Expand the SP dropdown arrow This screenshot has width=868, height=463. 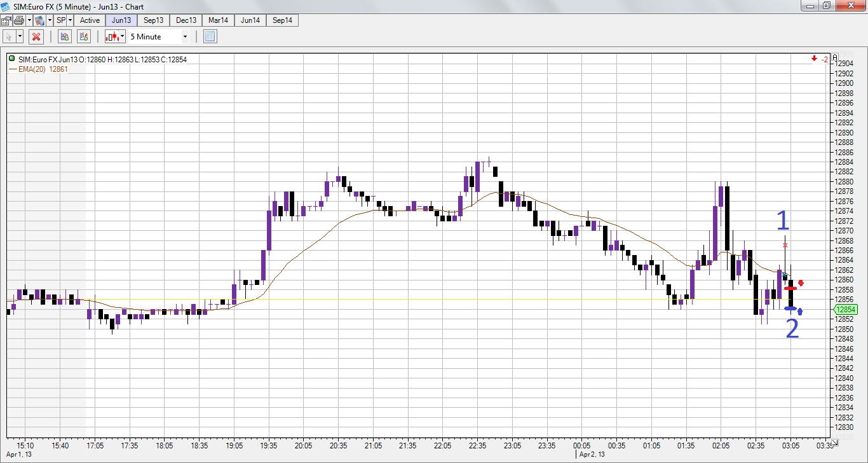(x=71, y=20)
